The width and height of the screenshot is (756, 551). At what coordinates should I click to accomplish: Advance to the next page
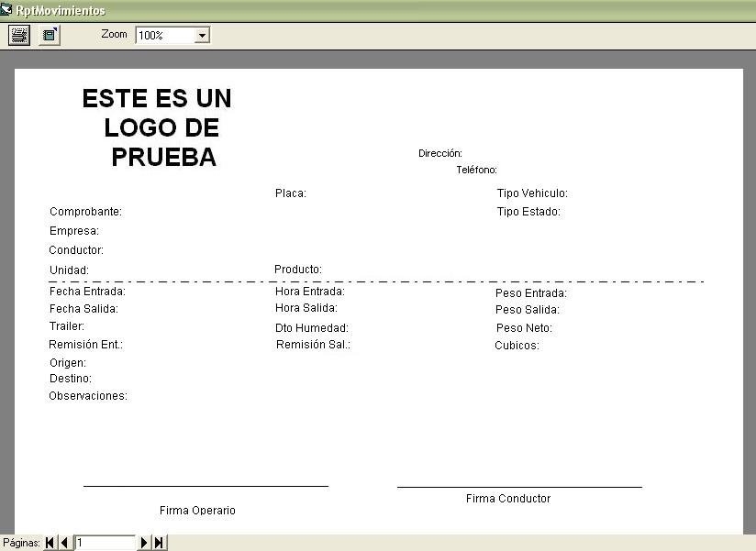tap(144, 543)
